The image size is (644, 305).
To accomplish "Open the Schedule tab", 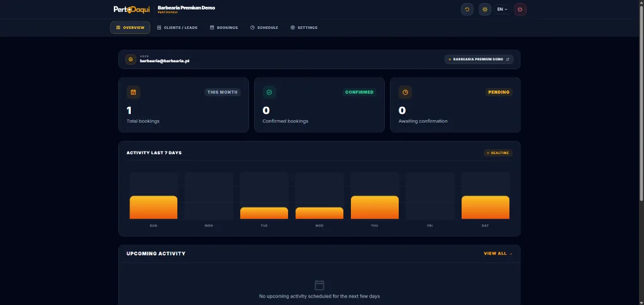I will pyautogui.click(x=264, y=28).
